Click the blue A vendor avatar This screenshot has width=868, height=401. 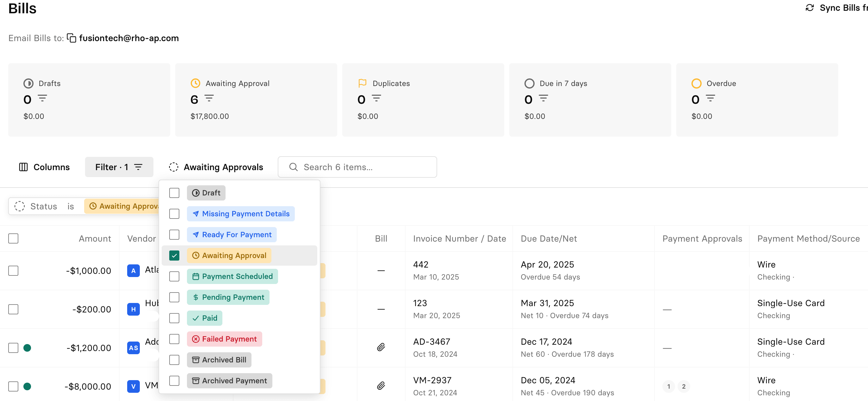133,271
